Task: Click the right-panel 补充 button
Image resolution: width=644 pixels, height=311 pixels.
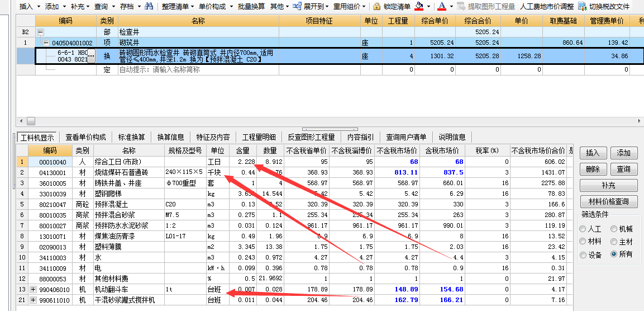Action: pyautogui.click(x=609, y=185)
